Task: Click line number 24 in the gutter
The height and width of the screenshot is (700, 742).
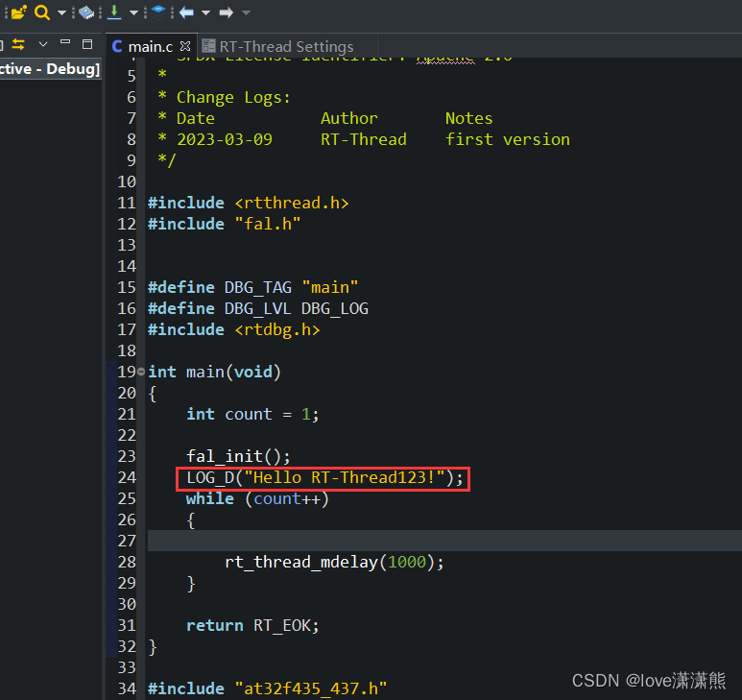Action: [x=127, y=477]
